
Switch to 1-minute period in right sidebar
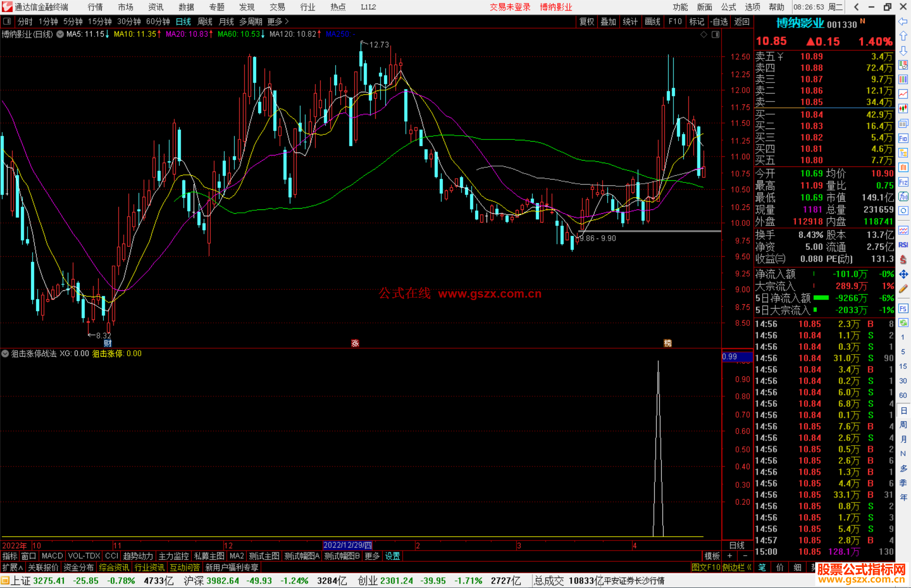point(903,337)
